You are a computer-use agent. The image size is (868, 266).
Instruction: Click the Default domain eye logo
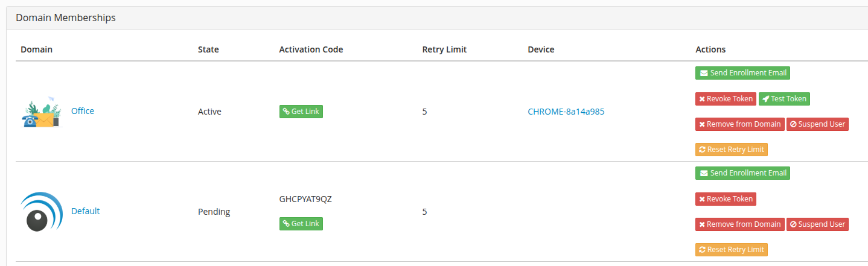(42, 212)
